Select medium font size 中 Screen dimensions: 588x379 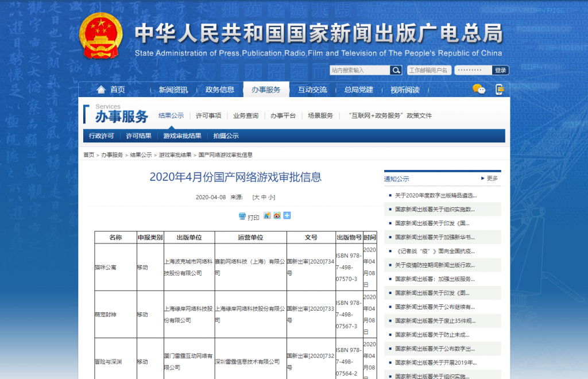pos(264,197)
